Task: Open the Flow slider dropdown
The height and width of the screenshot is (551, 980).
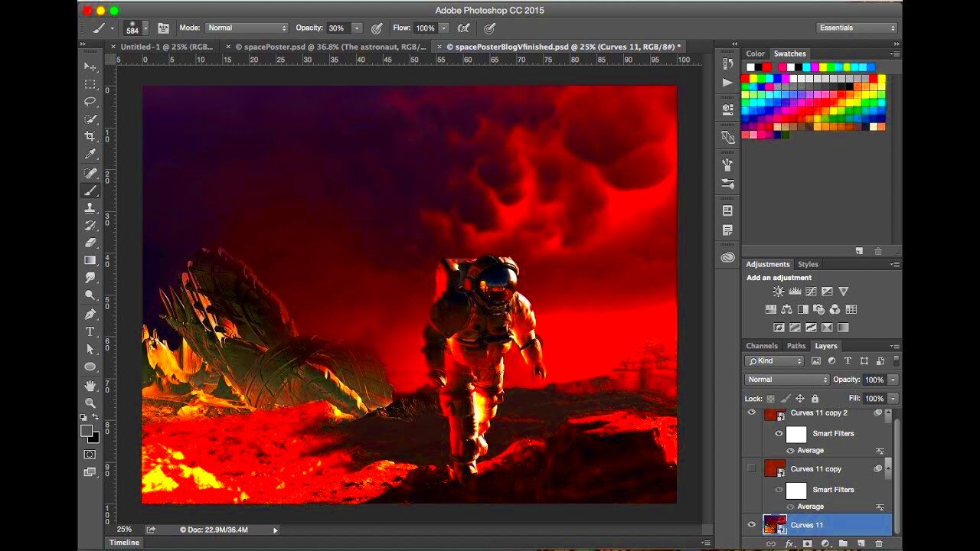Action: [443, 28]
